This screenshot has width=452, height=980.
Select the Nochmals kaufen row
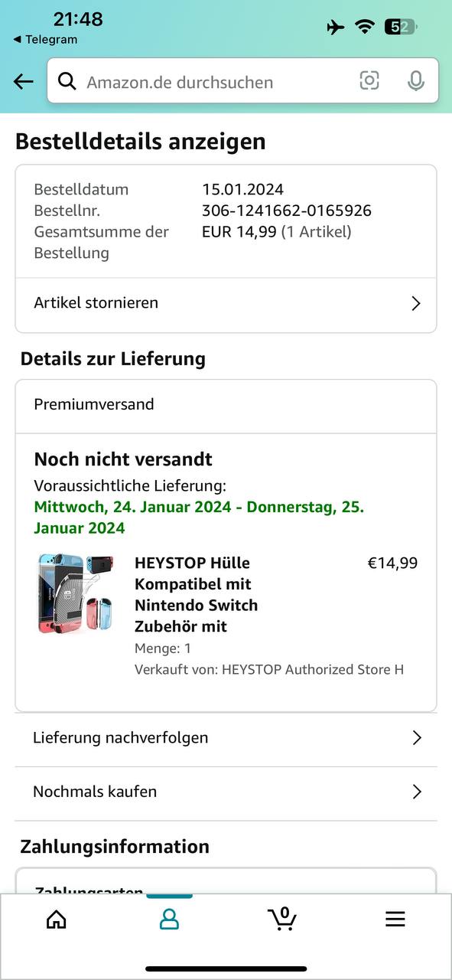coord(226,793)
